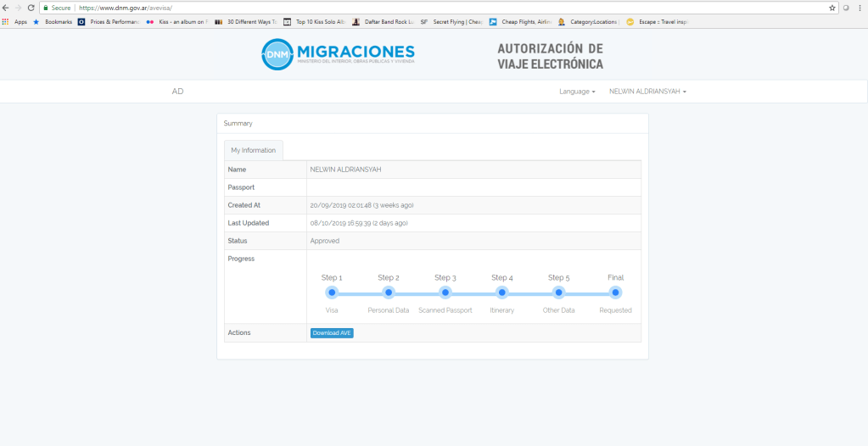Image resolution: width=868 pixels, height=446 pixels.
Task: Expand the Language dropdown
Action: click(577, 92)
